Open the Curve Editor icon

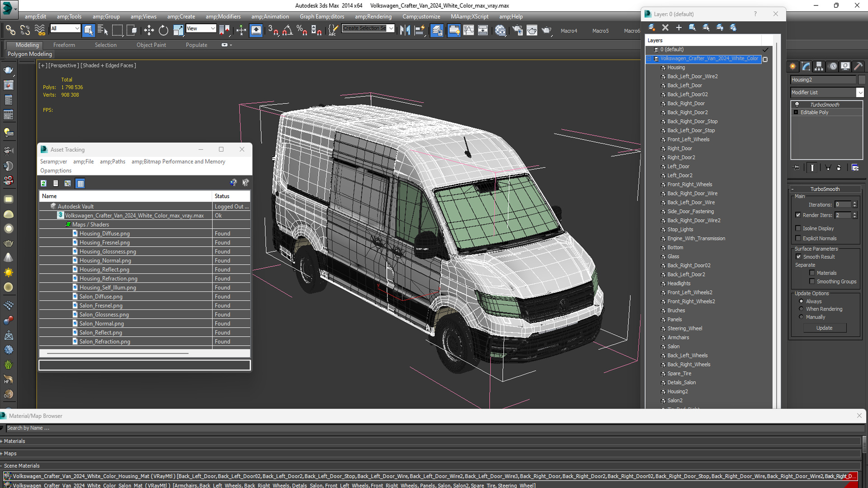coord(469,30)
